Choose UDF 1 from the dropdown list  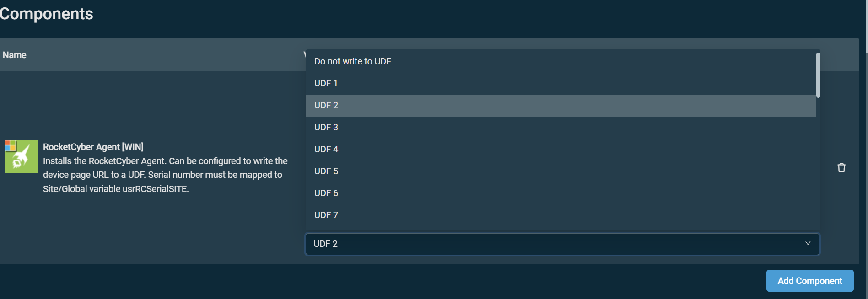(326, 83)
